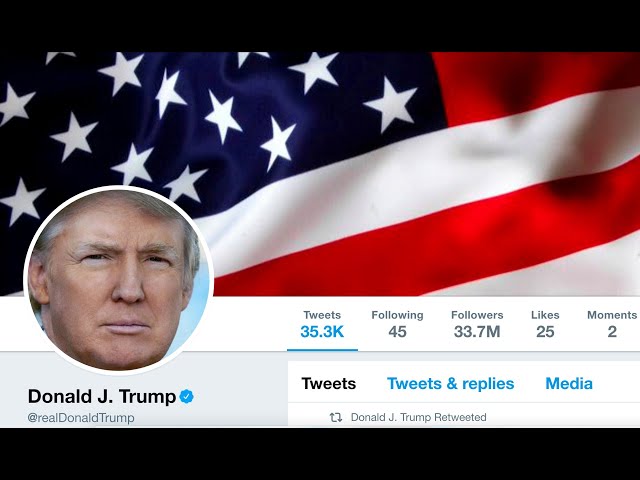The width and height of the screenshot is (640, 480).
Task: Switch to Tweets & replies tab
Action: [x=451, y=384]
